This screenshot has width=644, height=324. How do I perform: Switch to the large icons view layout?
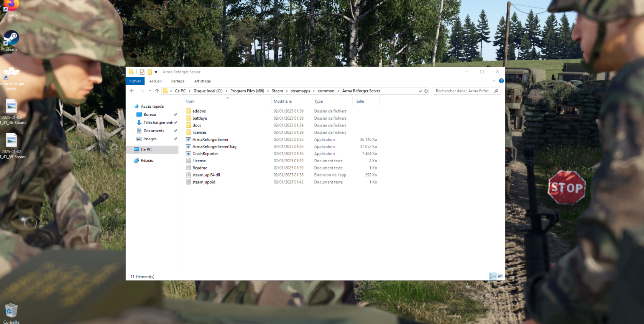500,276
